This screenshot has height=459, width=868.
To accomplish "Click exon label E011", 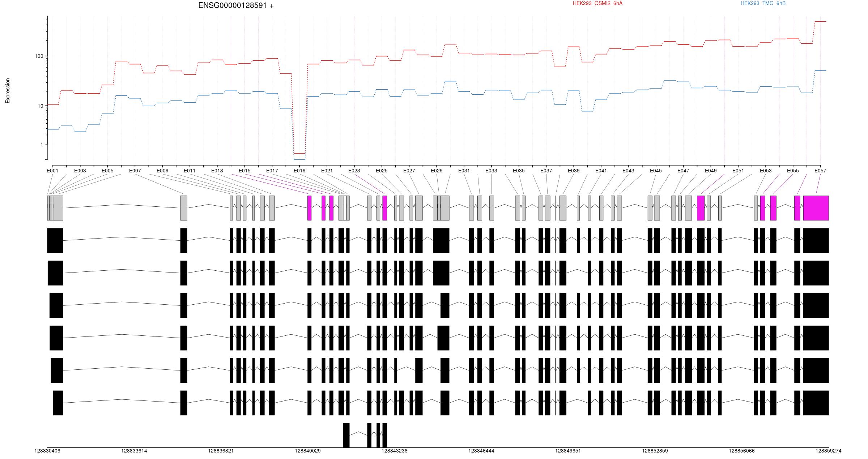I will pos(190,171).
